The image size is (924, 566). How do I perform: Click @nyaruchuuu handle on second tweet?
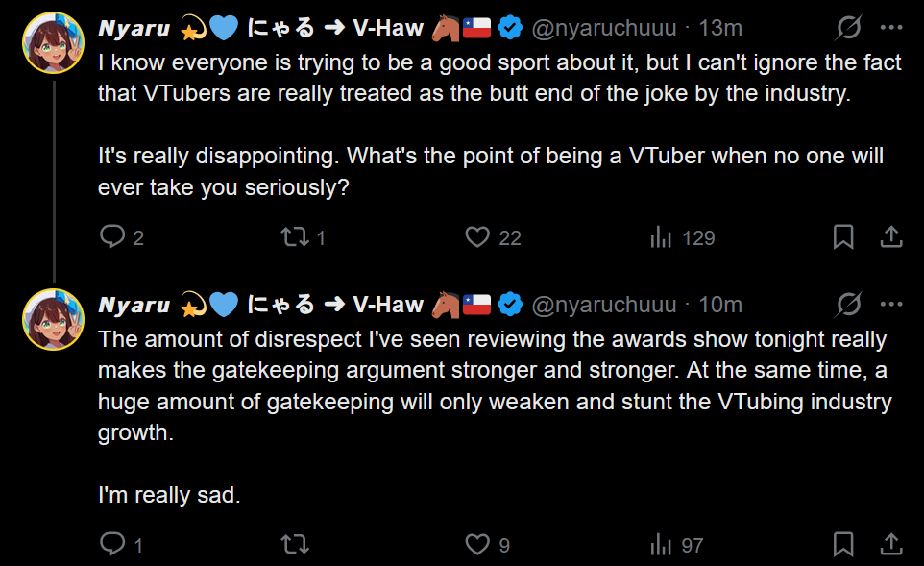click(x=603, y=305)
